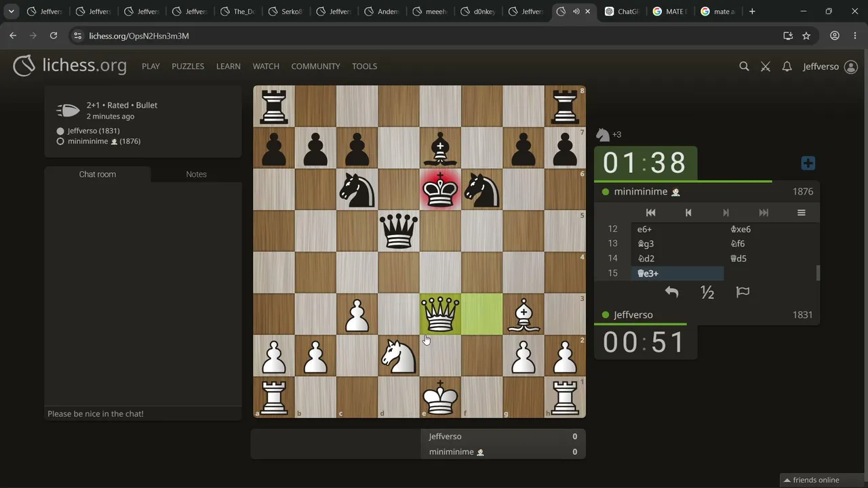
Task: Switch to the Chat room tab
Action: (x=98, y=174)
